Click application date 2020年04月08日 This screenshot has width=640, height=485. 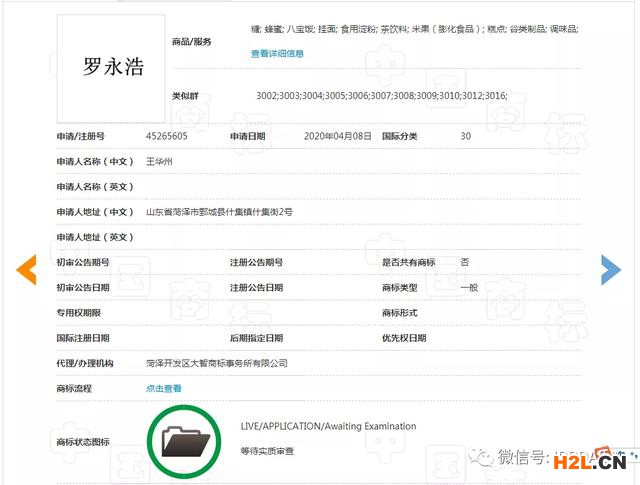point(335,136)
